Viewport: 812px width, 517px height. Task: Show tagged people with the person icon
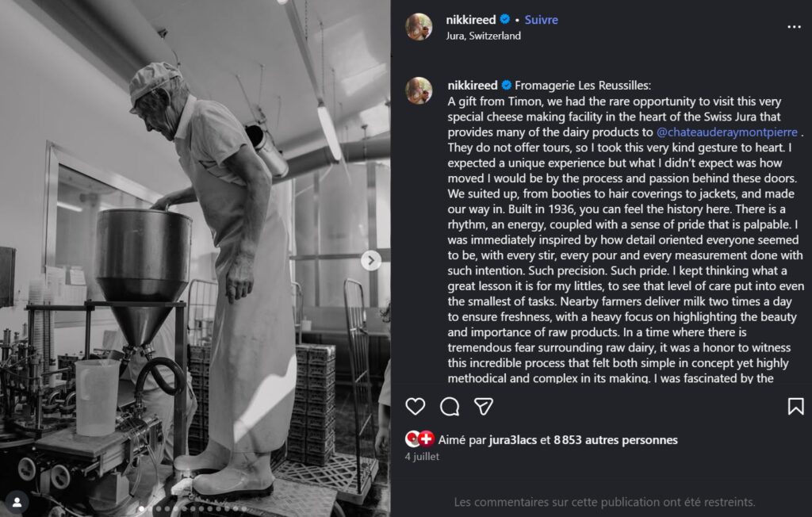coord(17,500)
